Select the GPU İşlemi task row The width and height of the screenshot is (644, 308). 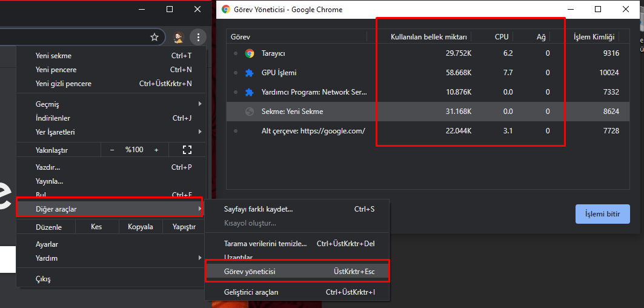point(428,73)
